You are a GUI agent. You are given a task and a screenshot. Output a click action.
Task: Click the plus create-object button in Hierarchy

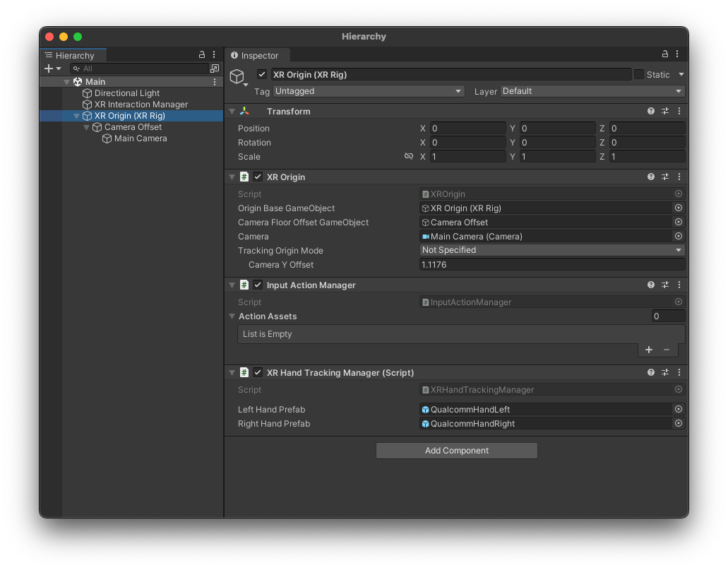tap(48, 69)
